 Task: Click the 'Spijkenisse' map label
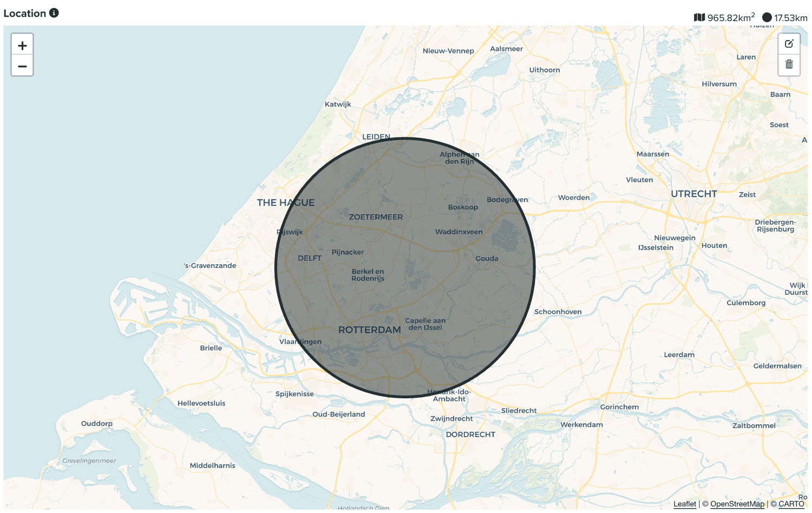click(x=294, y=394)
